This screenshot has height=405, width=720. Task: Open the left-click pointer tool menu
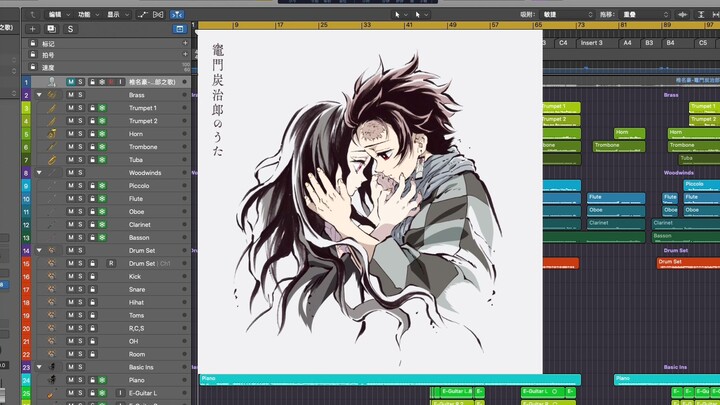(401, 15)
